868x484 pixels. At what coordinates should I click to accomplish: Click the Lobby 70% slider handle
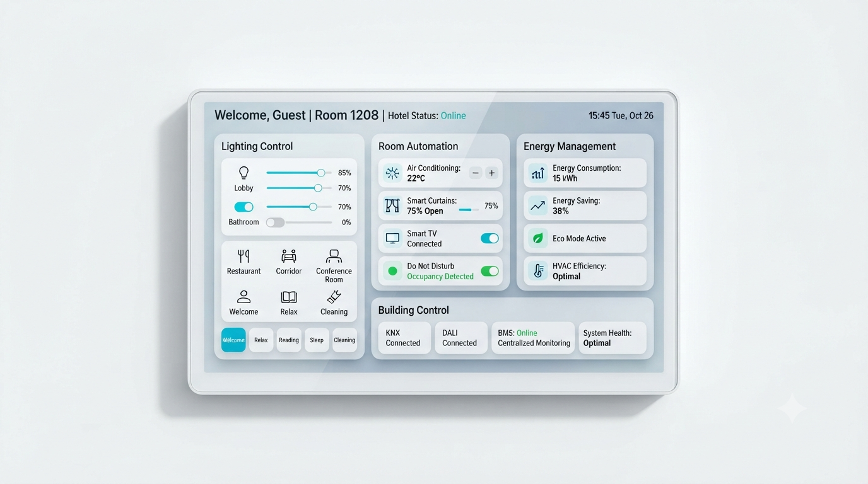click(x=318, y=188)
